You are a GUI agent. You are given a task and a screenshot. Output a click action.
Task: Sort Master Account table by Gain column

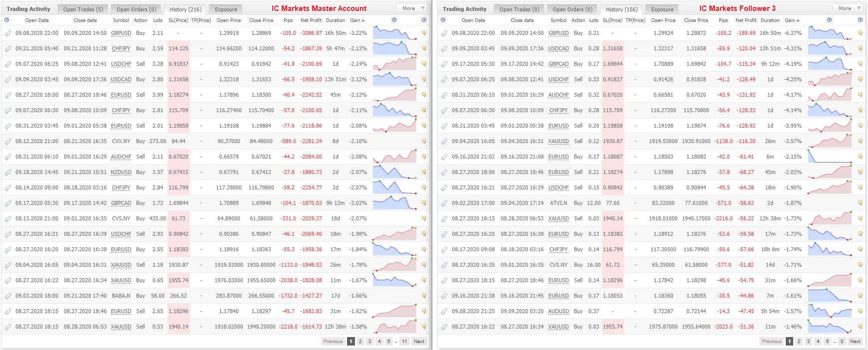pos(357,20)
